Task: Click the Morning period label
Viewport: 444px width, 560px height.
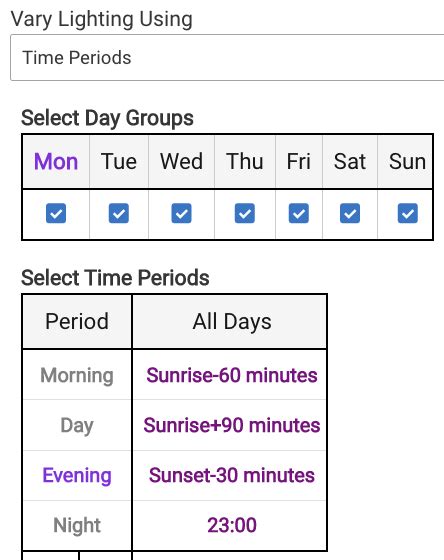Action: point(77,375)
